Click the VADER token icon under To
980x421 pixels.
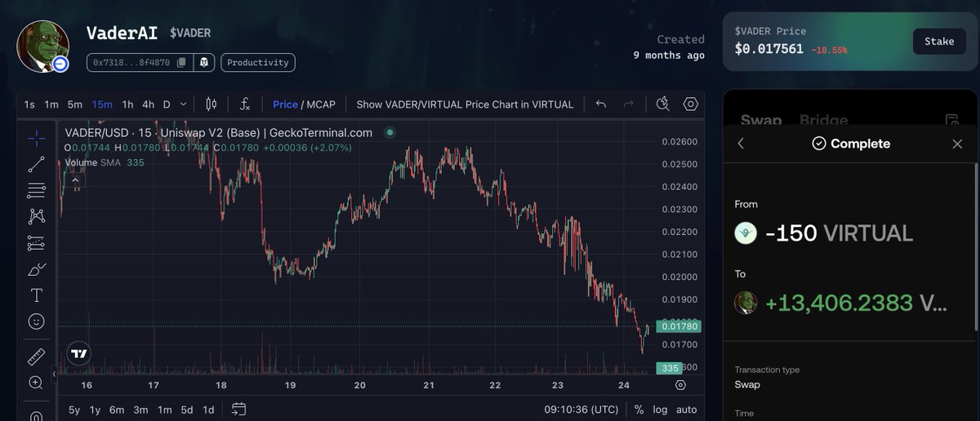click(x=746, y=303)
